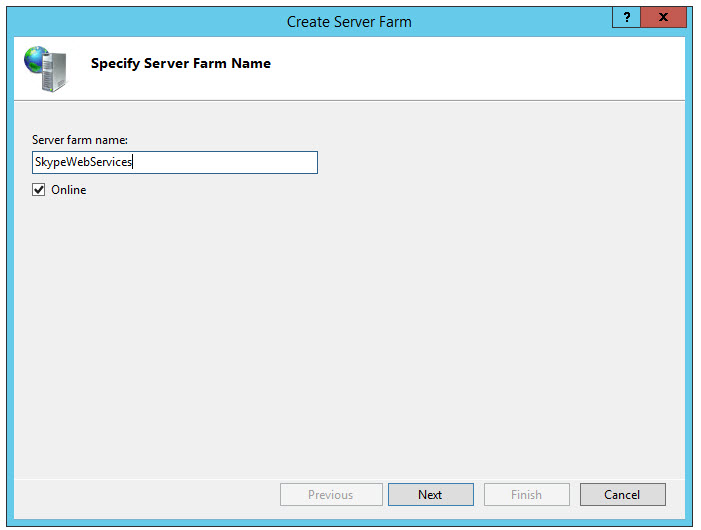701x530 pixels.
Task: Click the "Specify Server Farm Name" heading
Action: pyautogui.click(x=180, y=64)
